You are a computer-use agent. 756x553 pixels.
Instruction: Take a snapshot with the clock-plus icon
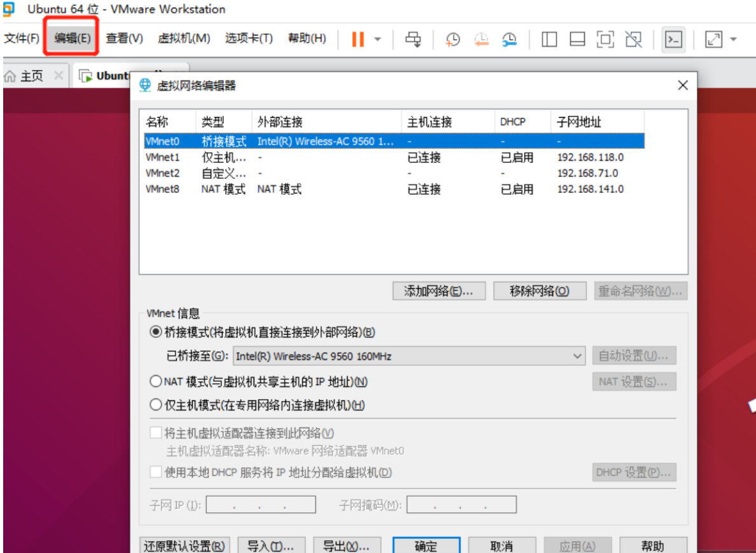pos(452,39)
